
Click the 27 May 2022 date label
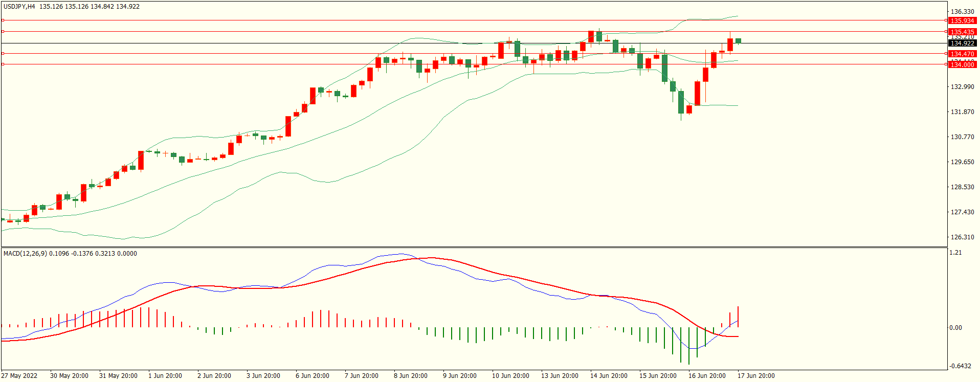coord(19,376)
